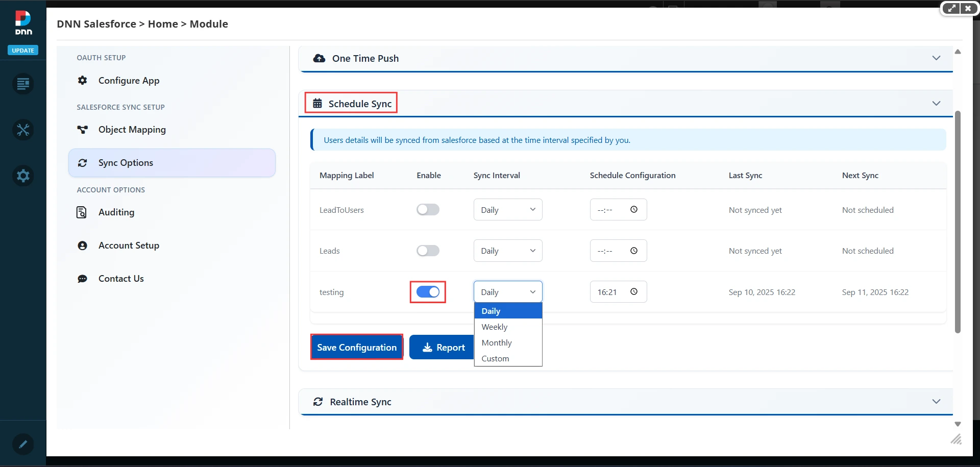980x467 pixels.
Task: Click the Realtime Sync refresh icon
Action: (x=318, y=402)
